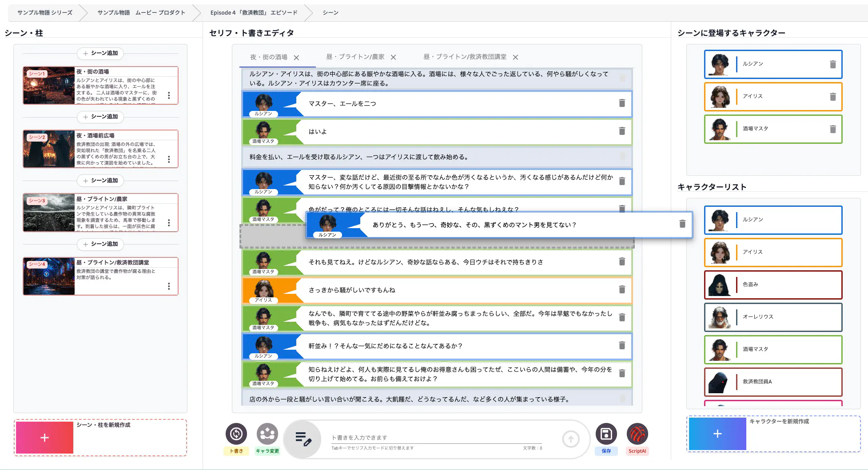The width and height of the screenshot is (868, 470).
Task: Open options menu for シーン1 夜・街の酒場
Action: pos(169,95)
